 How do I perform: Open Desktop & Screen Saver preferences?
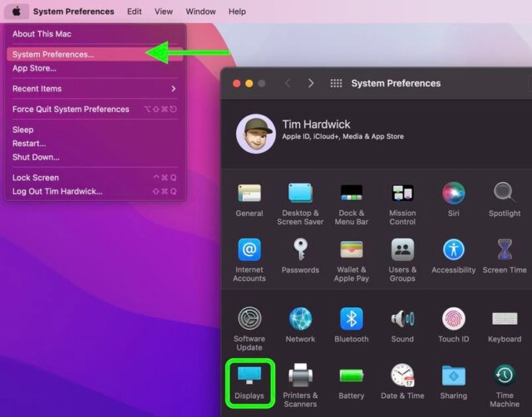(x=300, y=204)
